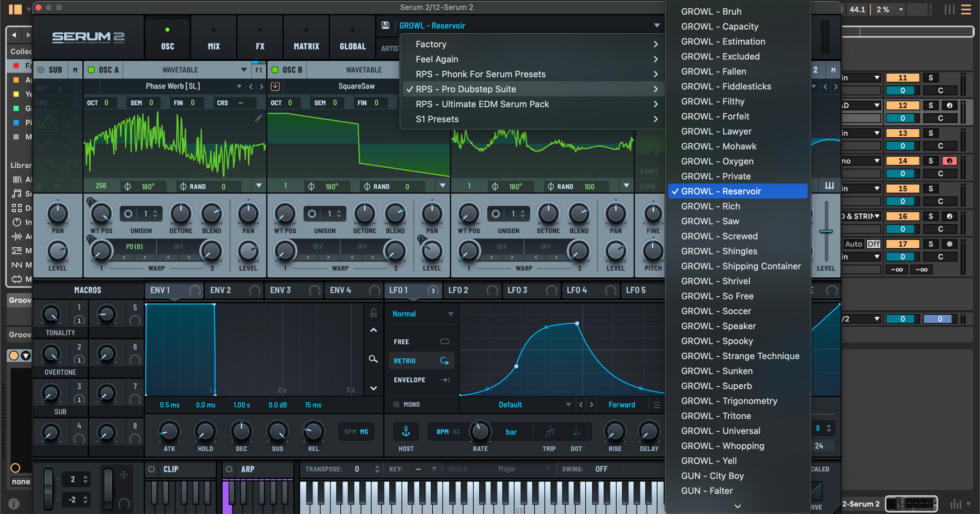
Task: Click the OSC B RAND phase icon
Action: (367, 186)
